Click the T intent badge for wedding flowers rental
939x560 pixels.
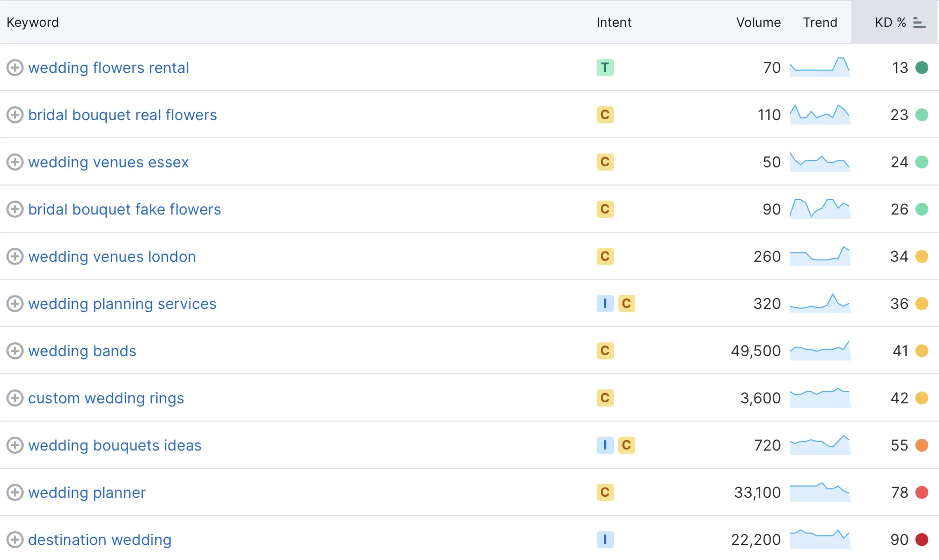pyautogui.click(x=605, y=68)
